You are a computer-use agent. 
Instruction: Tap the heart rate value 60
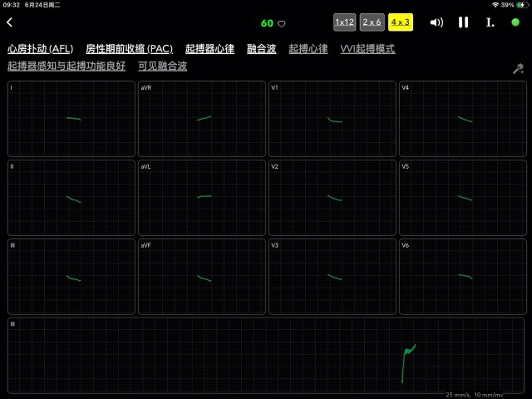(x=267, y=23)
